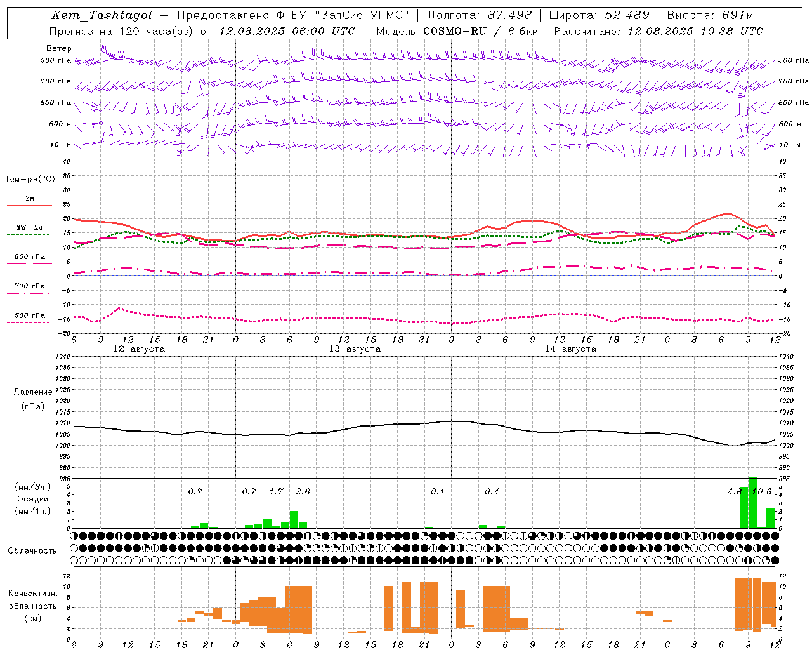Viewport: 812px width, 650px height.
Task: Click the 12 августа date label
Action: 139,349
